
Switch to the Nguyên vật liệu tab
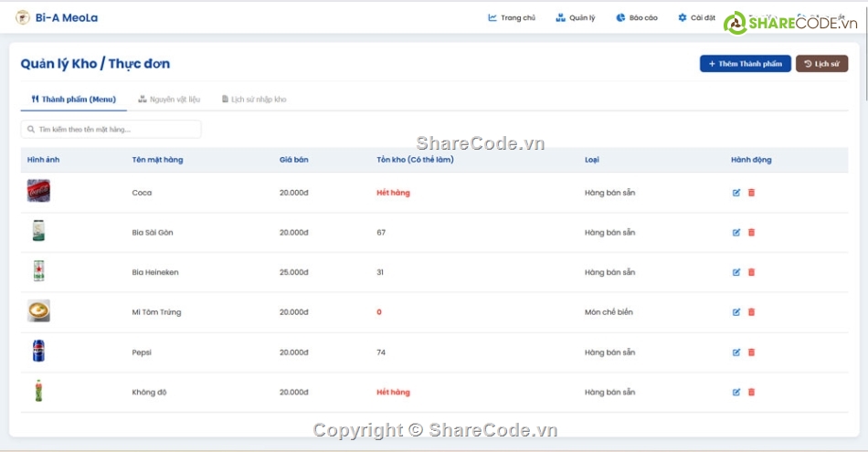[x=169, y=99]
